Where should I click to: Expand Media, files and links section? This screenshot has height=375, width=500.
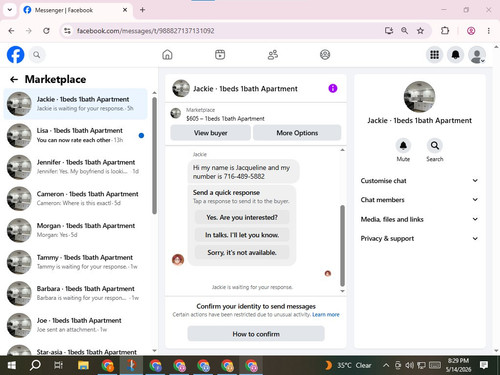pos(419,219)
